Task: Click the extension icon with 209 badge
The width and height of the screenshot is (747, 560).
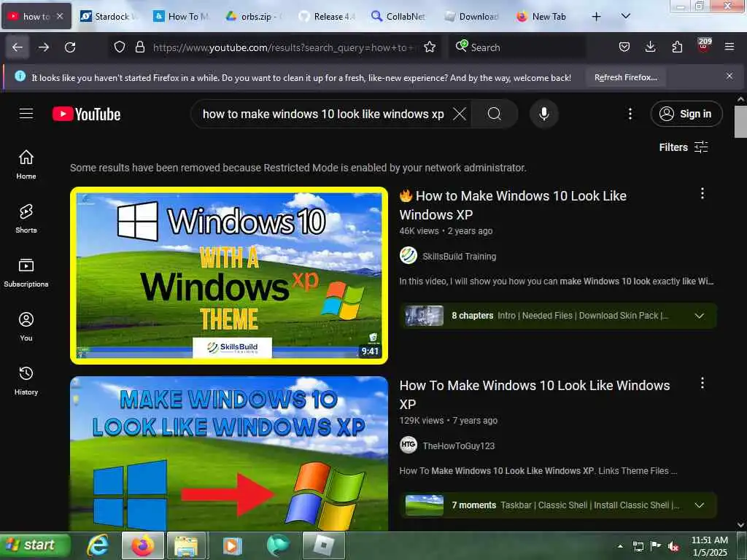Action: [704, 46]
